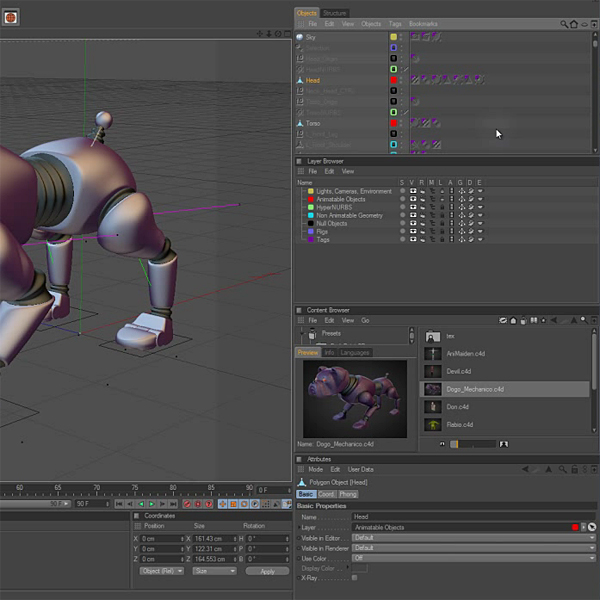Viewport: 600px width, 600px height.
Task: Click the Presets icon in Content Browser tree
Action: (x=313, y=335)
